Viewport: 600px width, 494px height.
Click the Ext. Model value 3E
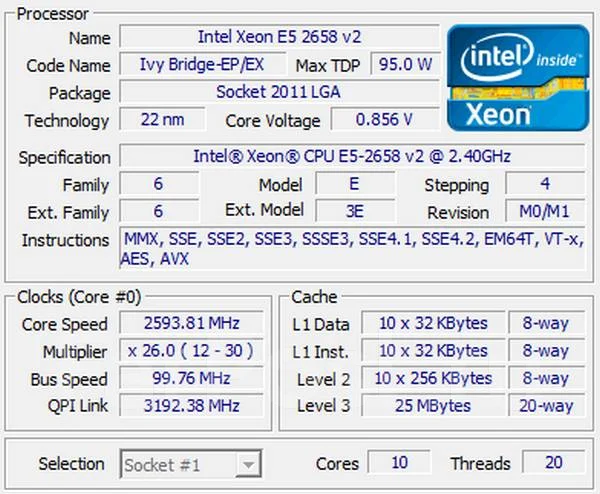point(355,211)
